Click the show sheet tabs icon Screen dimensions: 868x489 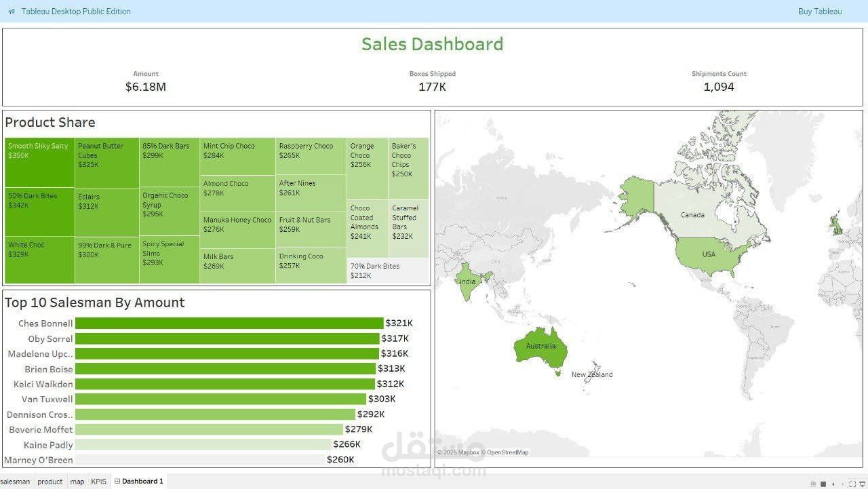tap(812, 484)
